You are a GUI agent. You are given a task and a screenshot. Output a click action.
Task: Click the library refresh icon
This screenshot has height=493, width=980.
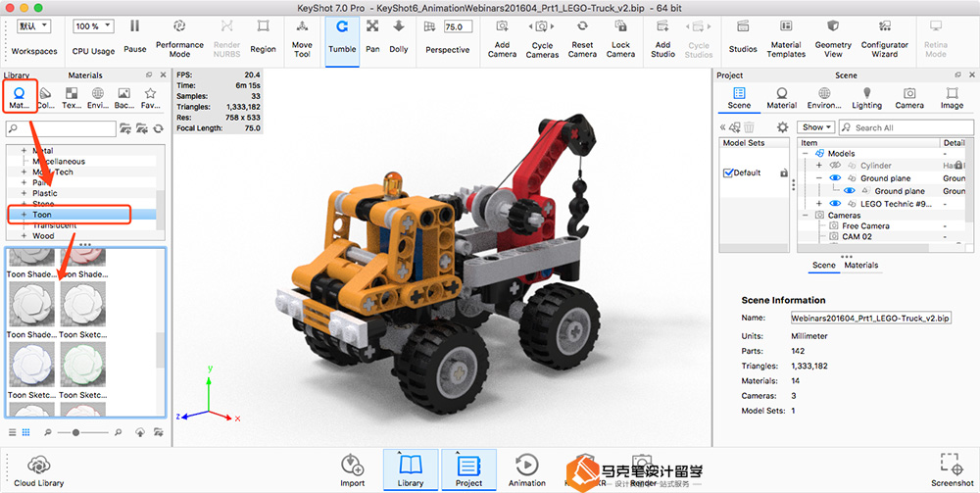(158, 128)
